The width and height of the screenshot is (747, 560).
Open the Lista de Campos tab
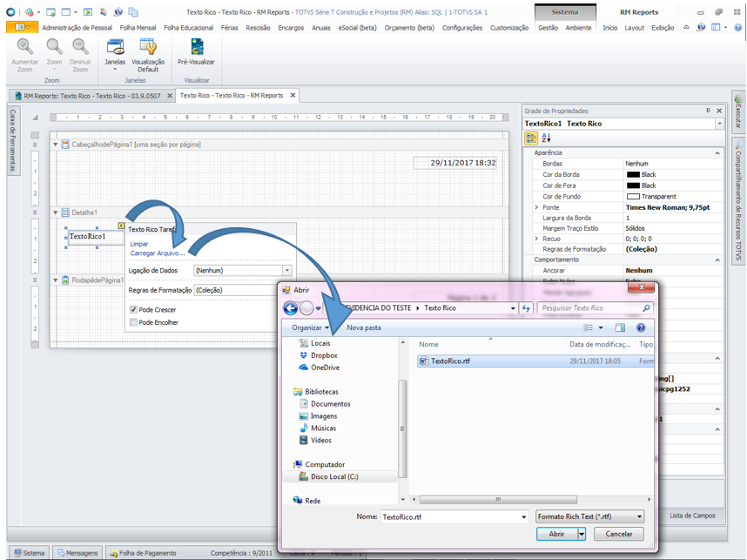[x=692, y=516]
